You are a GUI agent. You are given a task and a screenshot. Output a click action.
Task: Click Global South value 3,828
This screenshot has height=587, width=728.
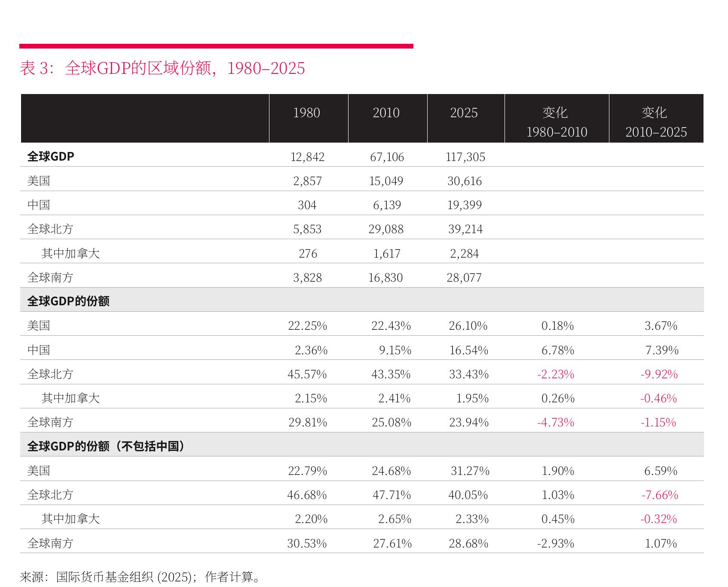[x=308, y=278]
